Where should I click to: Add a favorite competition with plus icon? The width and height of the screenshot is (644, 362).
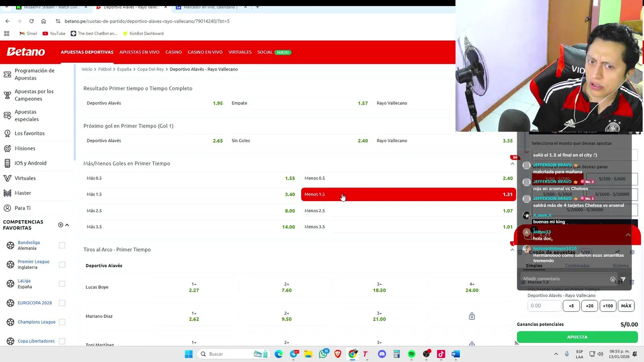tap(60, 225)
